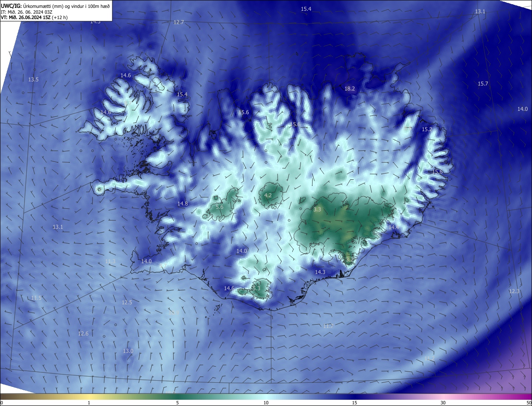Click the 0 tick on the color scale
532x406 pixels.
coord(1,403)
